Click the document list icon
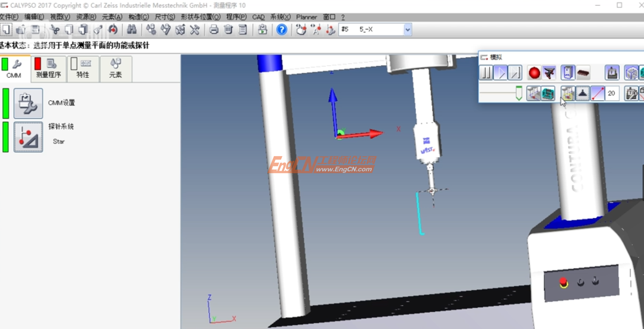The image size is (644, 329). [x=243, y=30]
